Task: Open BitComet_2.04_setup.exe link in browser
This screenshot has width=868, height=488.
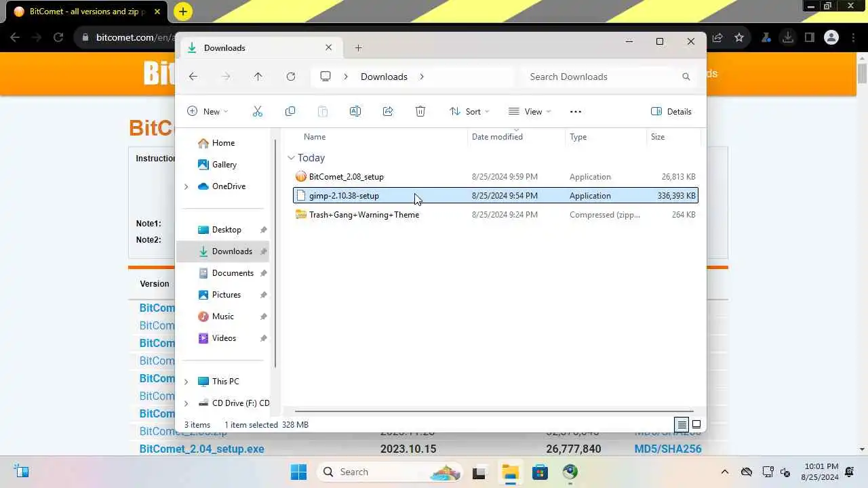Action: coord(202,449)
